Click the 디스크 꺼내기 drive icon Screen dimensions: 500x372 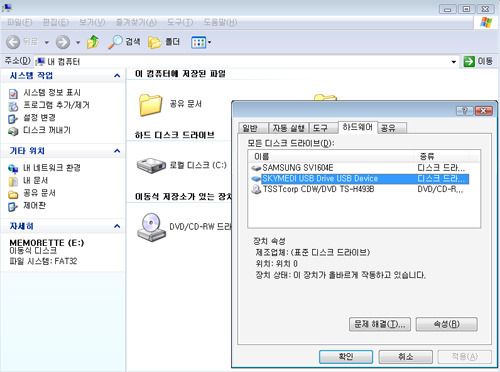[x=13, y=131]
